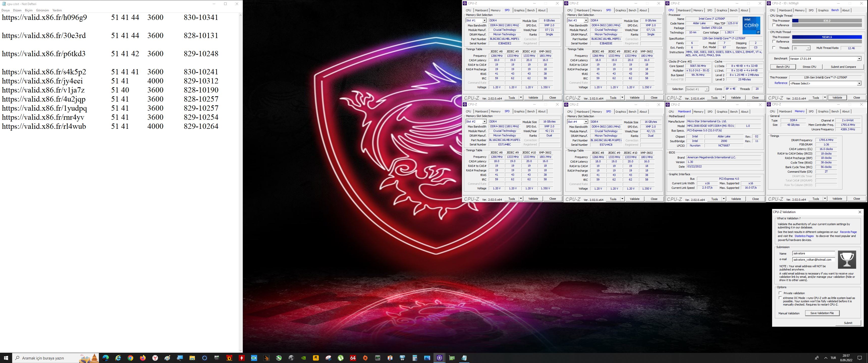Click the Cortana circle icon on the taskbar
Viewport: 868px width, 363px height.
[205, 358]
